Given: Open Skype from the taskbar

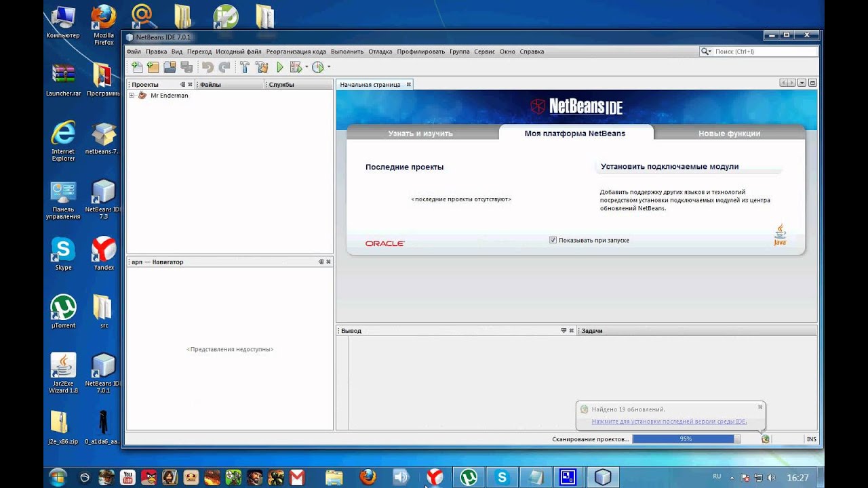Looking at the screenshot, I should 502,477.
